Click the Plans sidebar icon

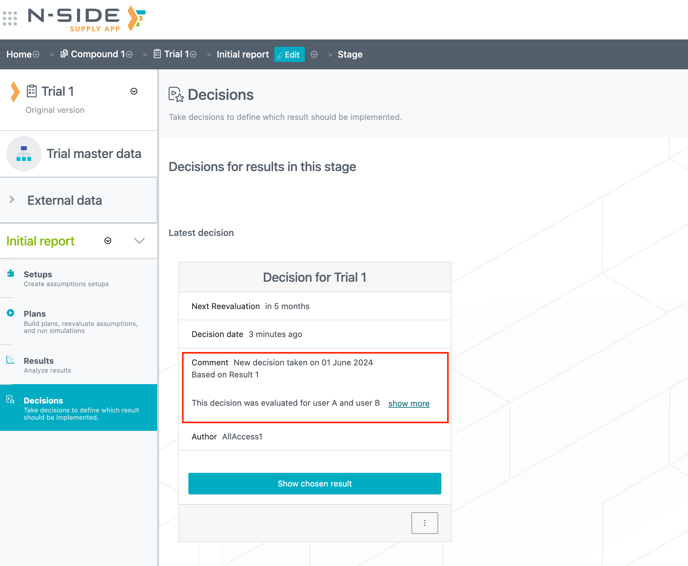(11, 313)
